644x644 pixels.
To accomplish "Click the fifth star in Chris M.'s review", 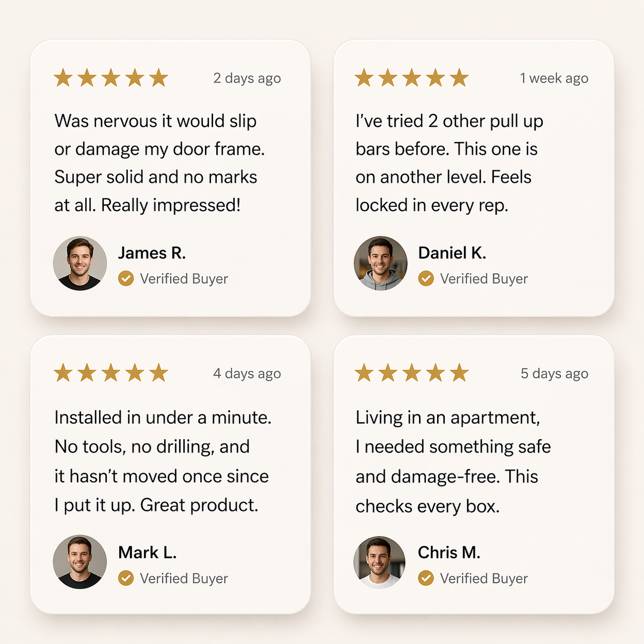I will [x=459, y=373].
